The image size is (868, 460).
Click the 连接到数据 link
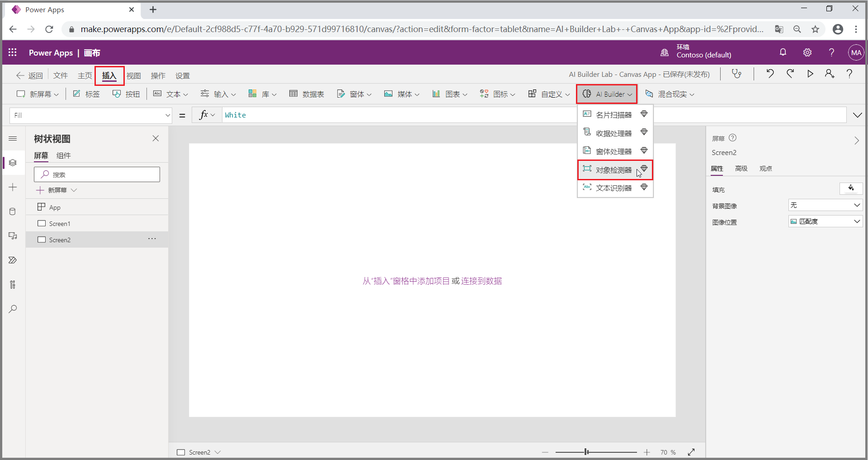pyautogui.click(x=481, y=281)
